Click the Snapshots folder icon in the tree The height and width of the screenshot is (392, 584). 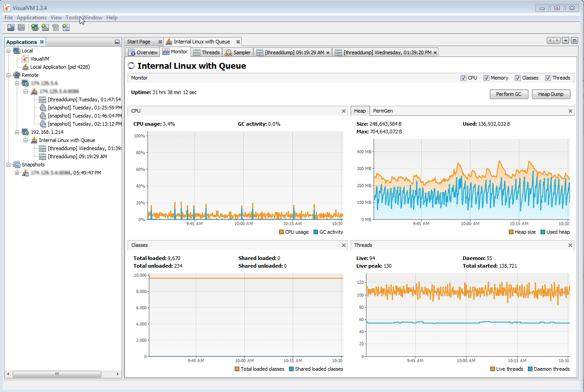coord(17,165)
